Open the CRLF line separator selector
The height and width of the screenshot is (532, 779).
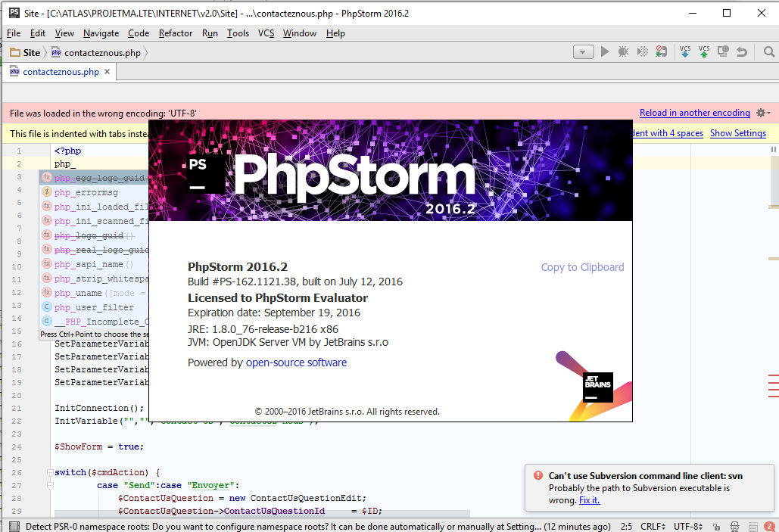pyautogui.click(x=653, y=526)
